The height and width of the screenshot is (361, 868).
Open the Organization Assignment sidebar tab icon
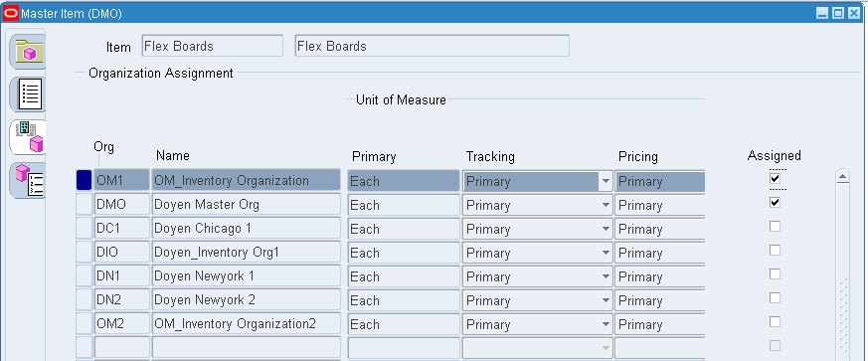(x=28, y=137)
